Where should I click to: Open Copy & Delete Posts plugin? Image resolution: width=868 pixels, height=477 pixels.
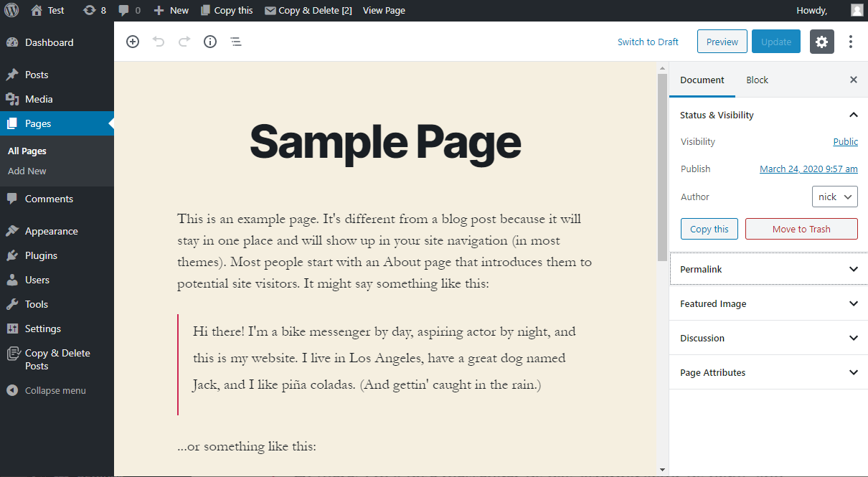pyautogui.click(x=57, y=359)
